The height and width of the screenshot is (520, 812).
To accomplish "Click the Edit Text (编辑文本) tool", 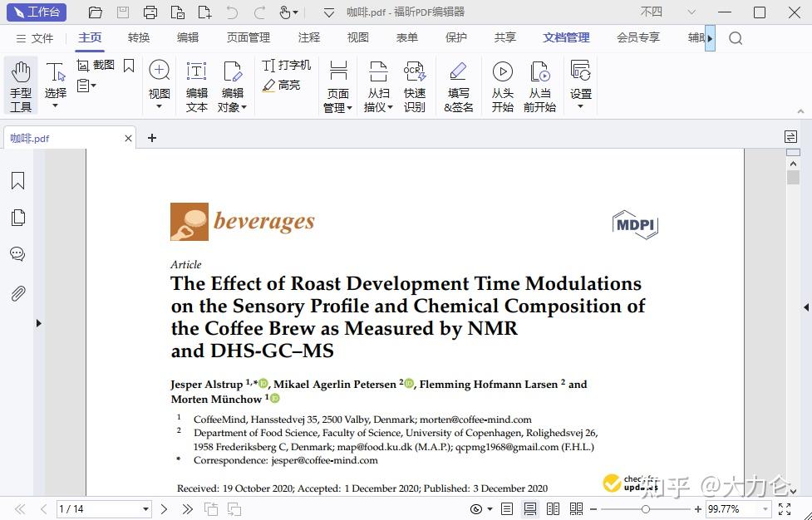I will tap(197, 86).
